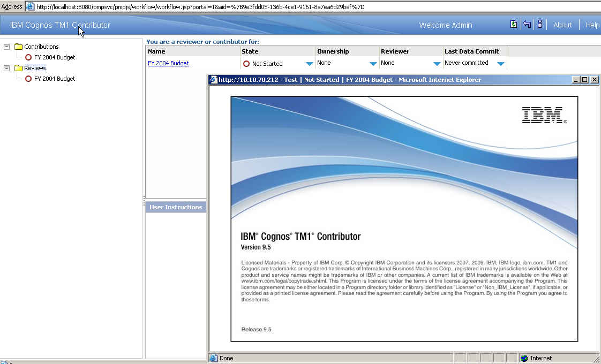The image size is (601, 364).
Task: Open the Last Data Commit dropdown arrow
Action: 501,64
